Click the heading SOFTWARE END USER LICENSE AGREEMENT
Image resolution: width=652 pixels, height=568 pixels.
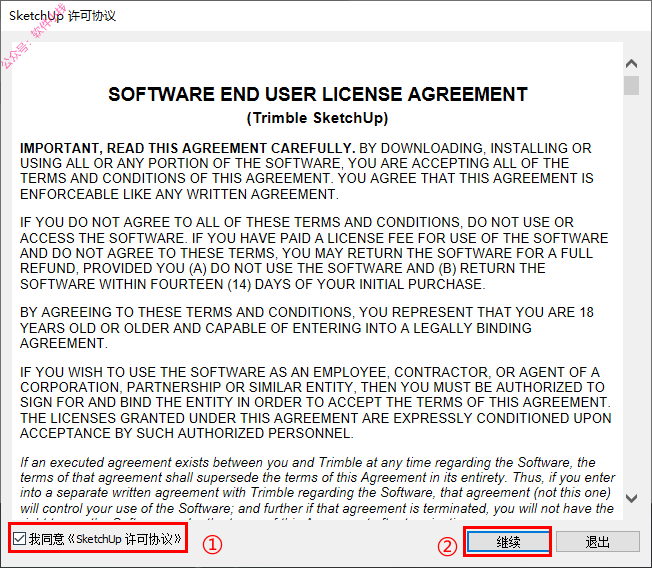point(318,94)
